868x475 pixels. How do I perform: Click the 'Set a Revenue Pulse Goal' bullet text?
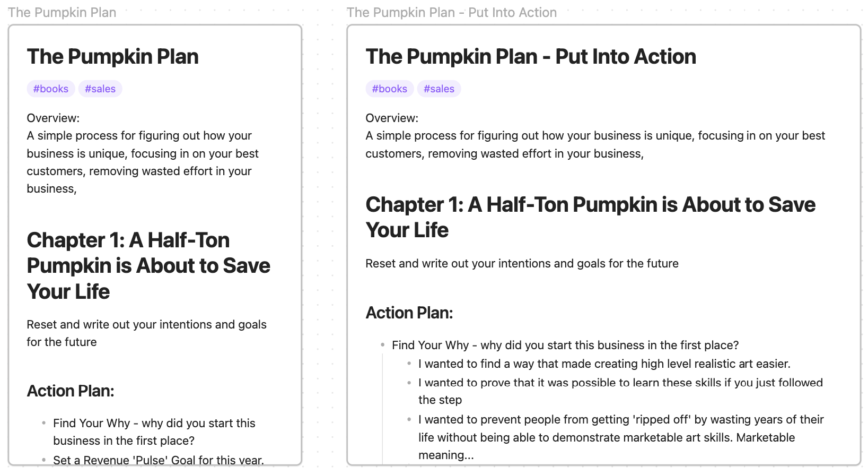[158, 460]
